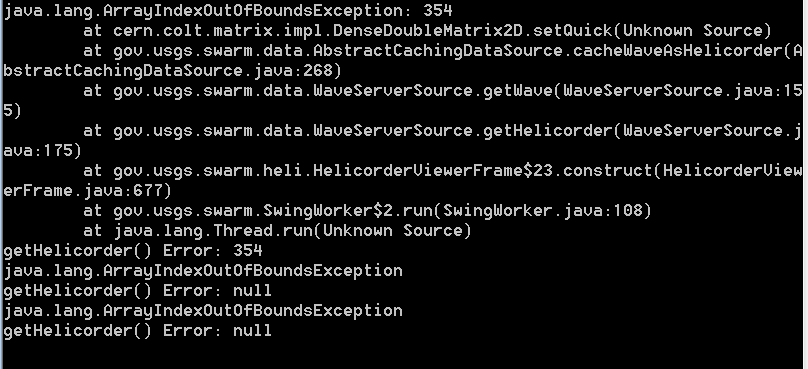Click the DenseDoubleMatrix2D.setQuick stack trace line
The width and height of the screenshot is (808, 369).
coord(427,30)
